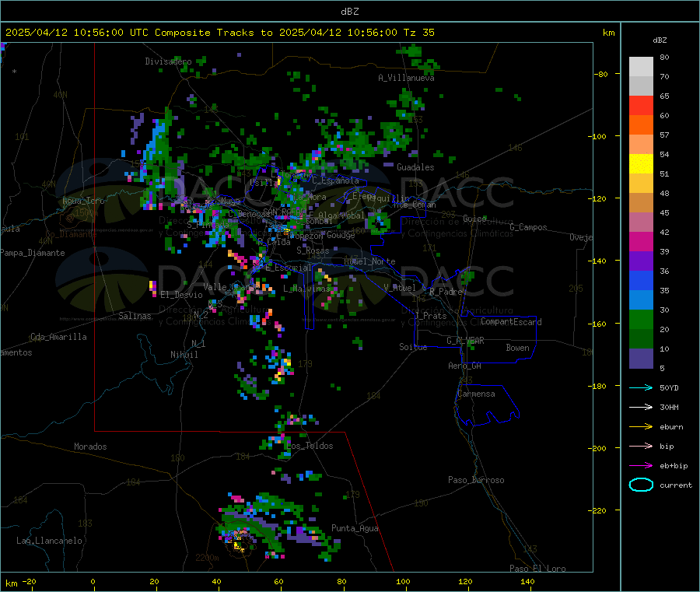700x592 pixels.
Task: Click the L_Malvinas map label
Action: (306, 289)
